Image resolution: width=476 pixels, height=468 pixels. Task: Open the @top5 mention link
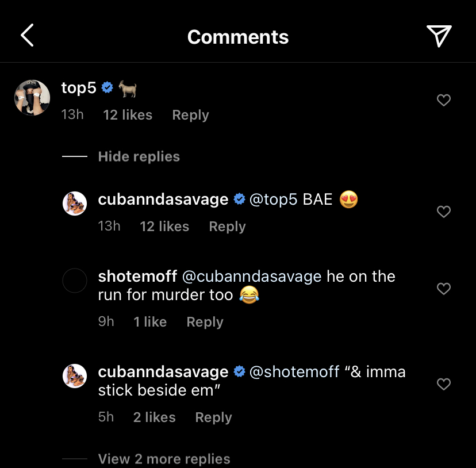273,200
